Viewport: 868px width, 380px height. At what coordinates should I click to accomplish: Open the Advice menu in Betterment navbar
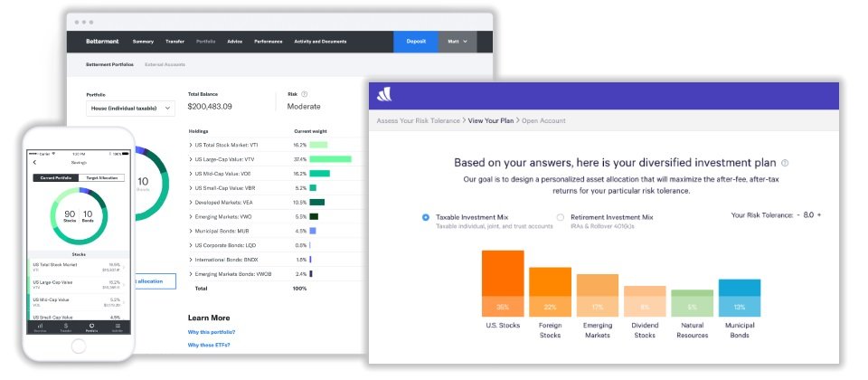click(235, 42)
